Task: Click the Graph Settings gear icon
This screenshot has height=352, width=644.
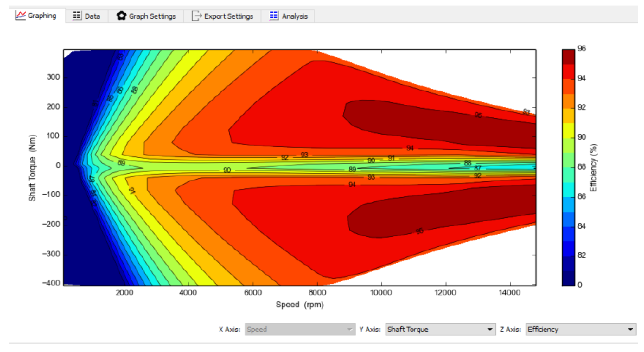Action: (x=122, y=16)
